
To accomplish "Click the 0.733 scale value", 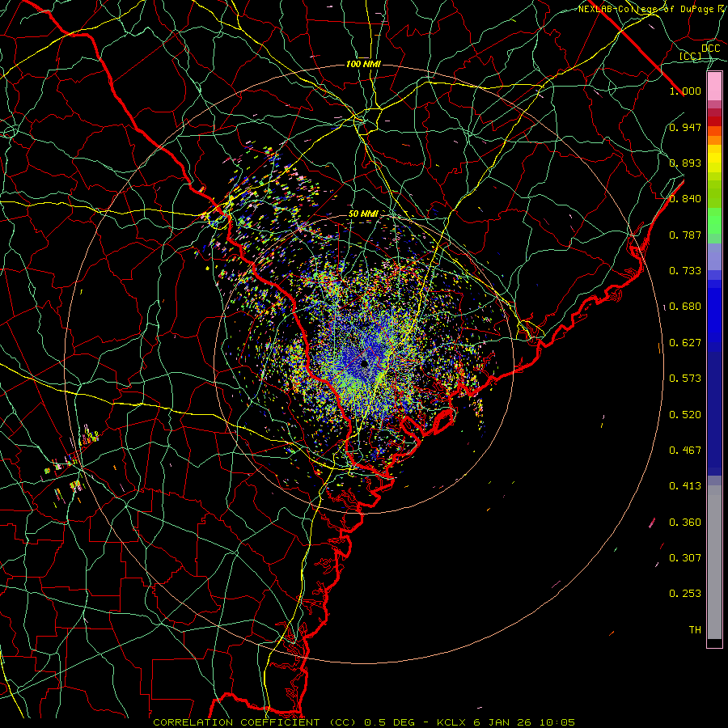I will tap(685, 271).
